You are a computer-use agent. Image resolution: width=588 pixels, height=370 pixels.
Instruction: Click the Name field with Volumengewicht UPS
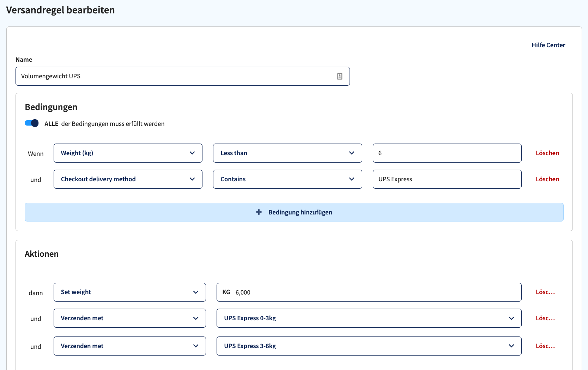coord(183,76)
